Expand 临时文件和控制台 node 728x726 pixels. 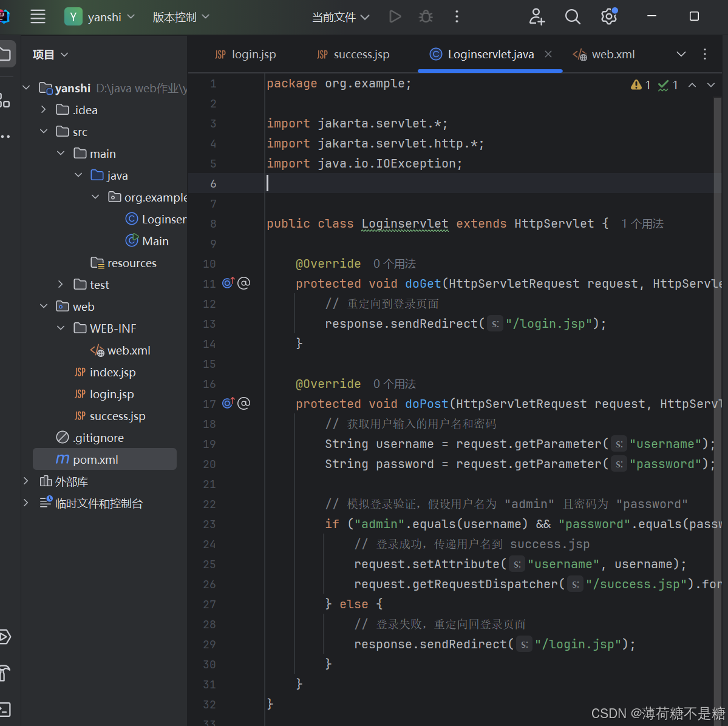27,503
